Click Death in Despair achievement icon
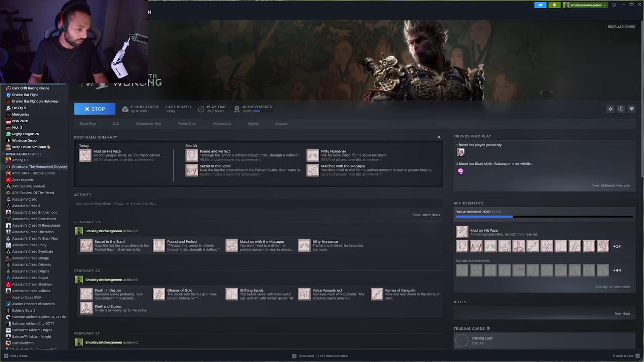This screenshot has height=362, width=644. (86, 294)
